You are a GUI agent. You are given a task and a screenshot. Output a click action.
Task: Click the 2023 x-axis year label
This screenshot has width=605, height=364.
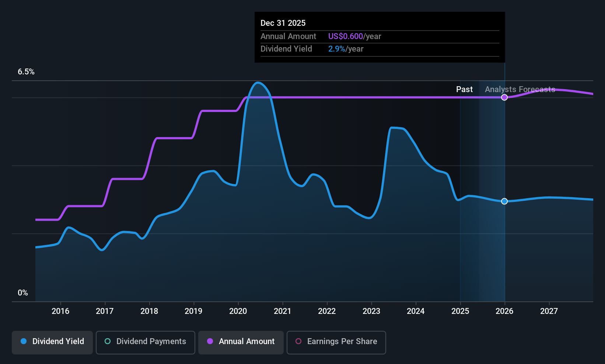point(371,311)
